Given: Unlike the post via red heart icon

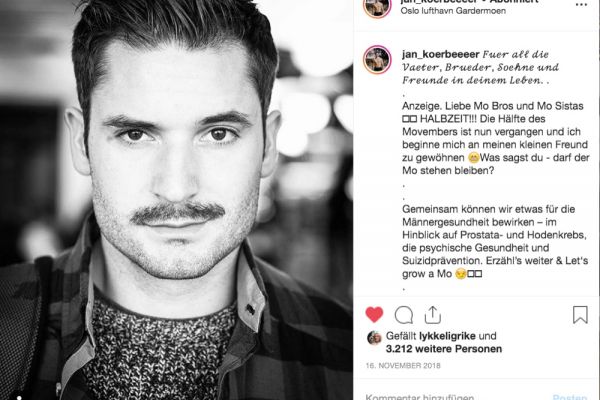Looking at the screenshot, I should click(x=374, y=315).
